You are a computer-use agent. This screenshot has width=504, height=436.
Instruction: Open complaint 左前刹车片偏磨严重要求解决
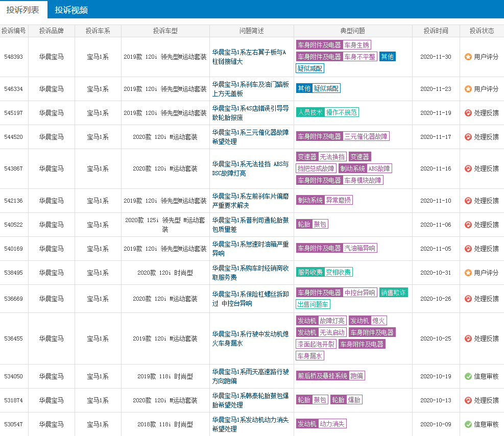251,201
